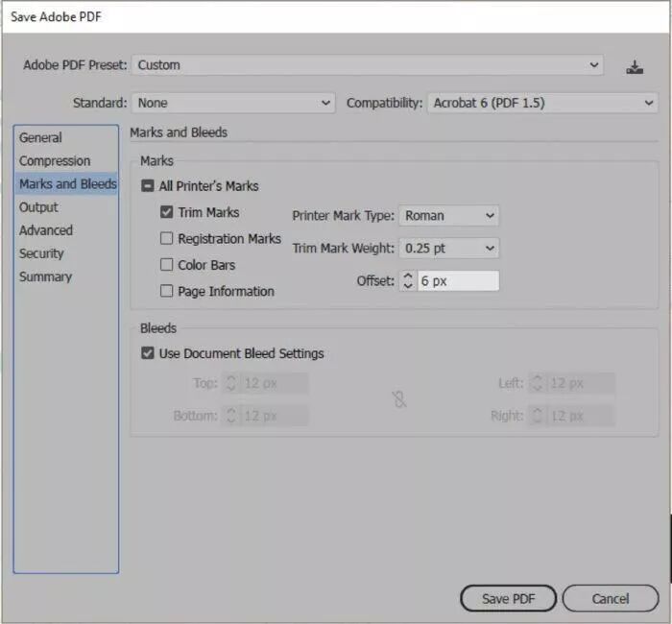Viewport: 672px width, 624px height.
Task: Open the Adobe PDF Preset dropdown
Action: point(368,65)
